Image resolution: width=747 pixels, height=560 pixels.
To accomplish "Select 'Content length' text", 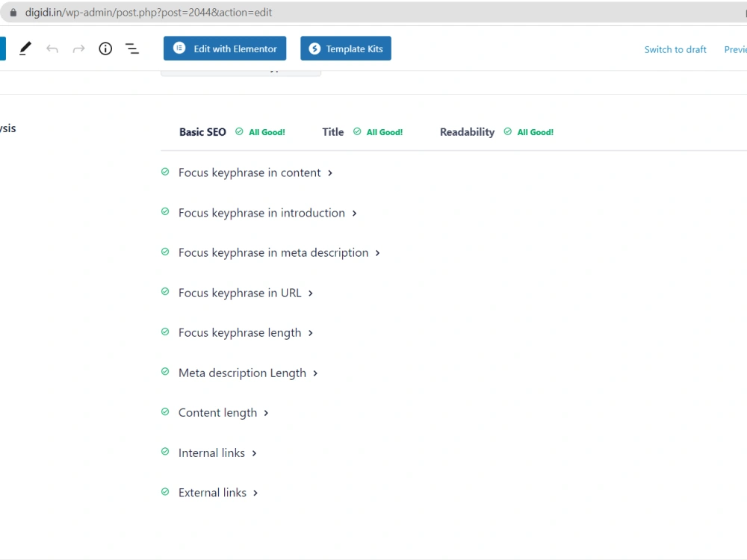I will (x=217, y=413).
